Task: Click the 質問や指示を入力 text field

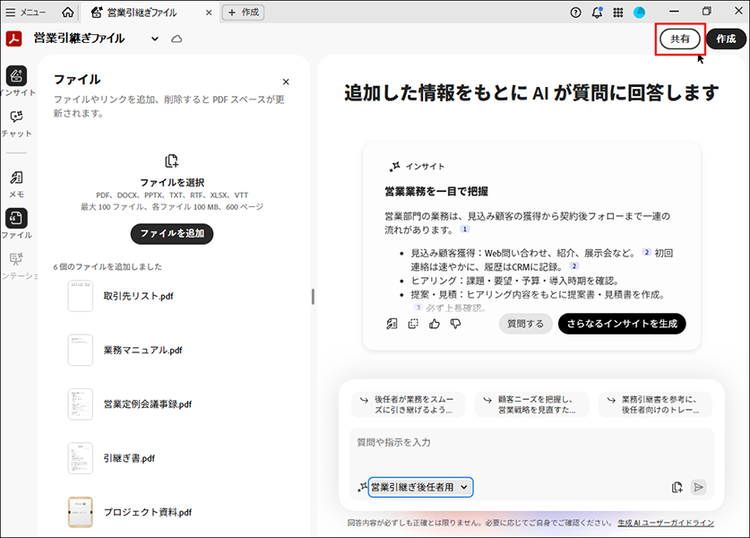Action: click(x=530, y=442)
